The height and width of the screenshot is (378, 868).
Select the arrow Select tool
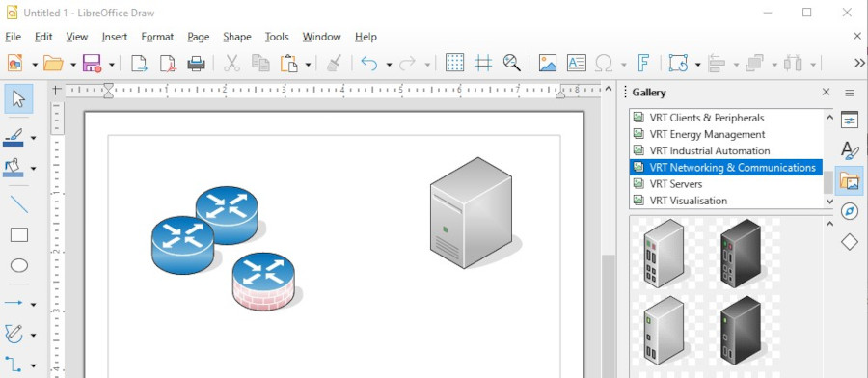pyautogui.click(x=19, y=99)
